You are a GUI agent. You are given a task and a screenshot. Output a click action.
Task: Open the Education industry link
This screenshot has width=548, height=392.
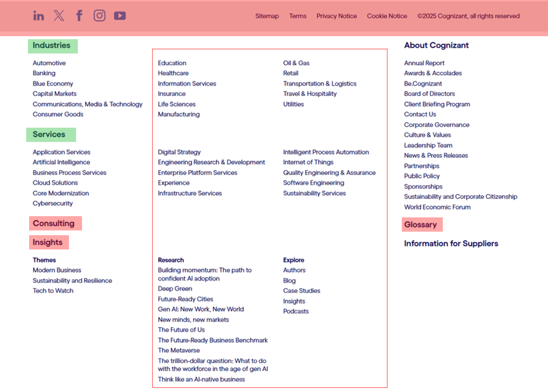(172, 63)
